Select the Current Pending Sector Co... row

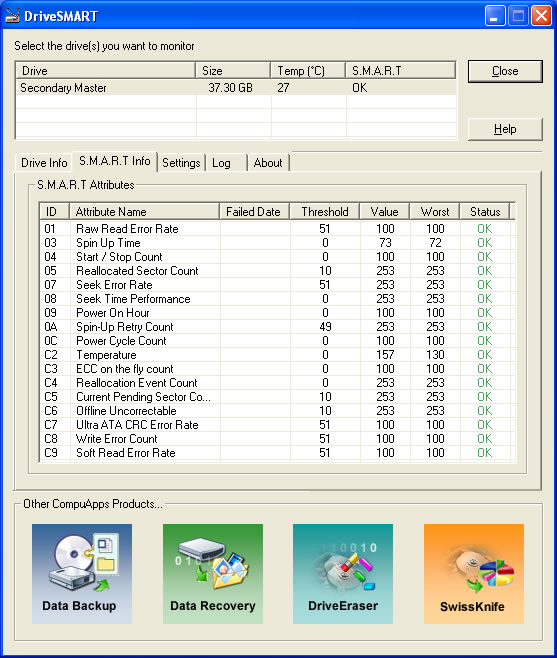277,397
